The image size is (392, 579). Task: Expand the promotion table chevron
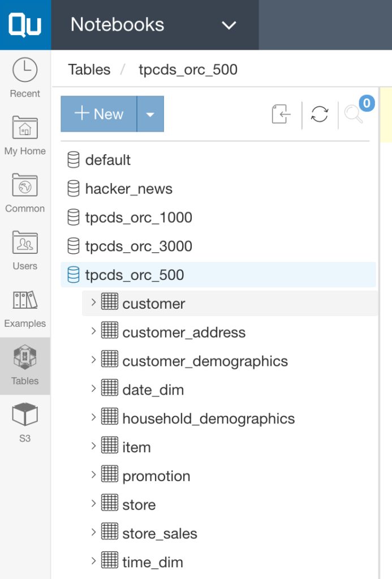tap(93, 475)
